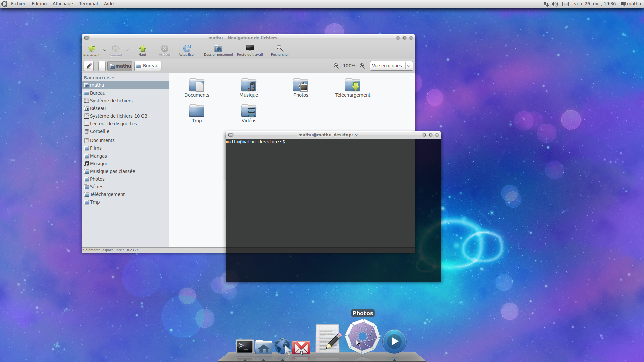
Task: Open the Films bookmark
Action: pyautogui.click(x=125, y=148)
